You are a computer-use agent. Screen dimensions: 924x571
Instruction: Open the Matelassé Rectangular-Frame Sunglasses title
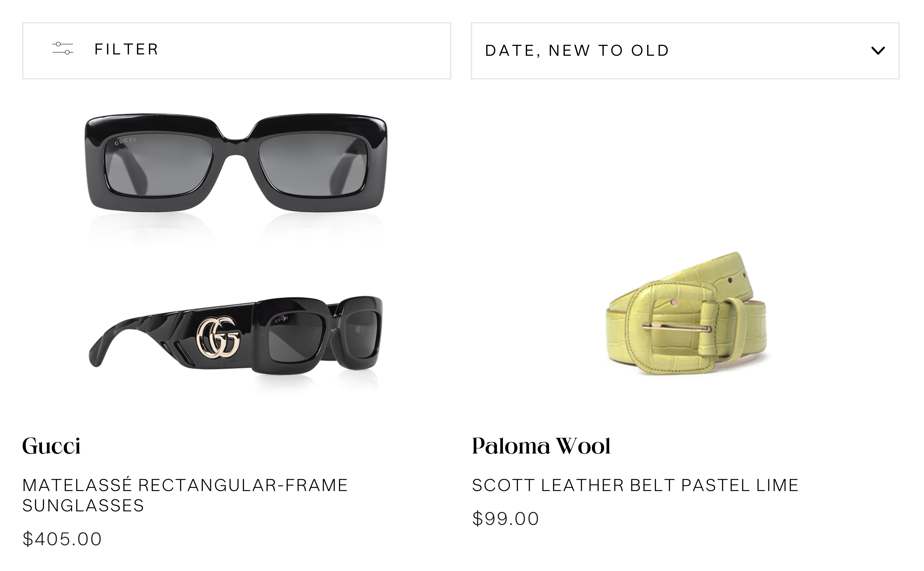point(185,495)
